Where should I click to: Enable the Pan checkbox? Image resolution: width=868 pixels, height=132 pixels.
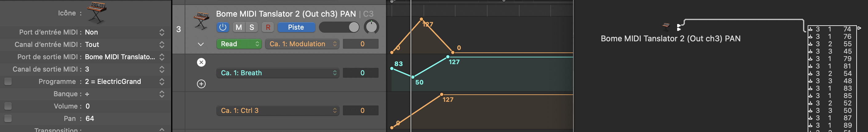pyautogui.click(x=8, y=118)
